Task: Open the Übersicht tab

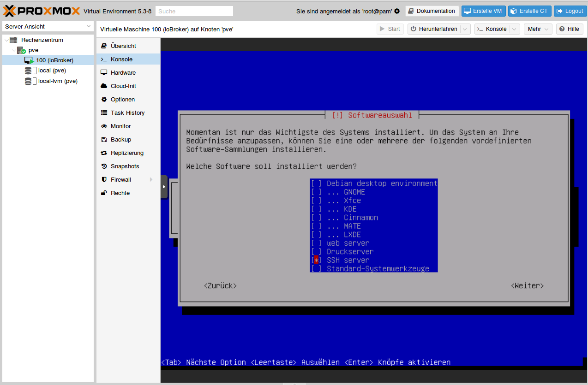Action: [128, 46]
